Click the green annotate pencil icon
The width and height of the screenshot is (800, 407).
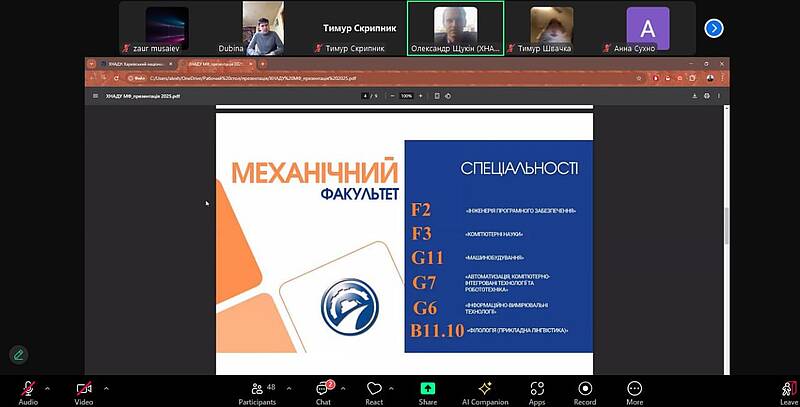click(x=19, y=354)
